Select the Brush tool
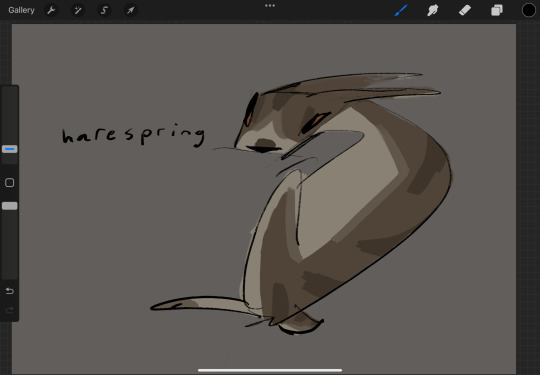540x375 pixels. click(401, 10)
